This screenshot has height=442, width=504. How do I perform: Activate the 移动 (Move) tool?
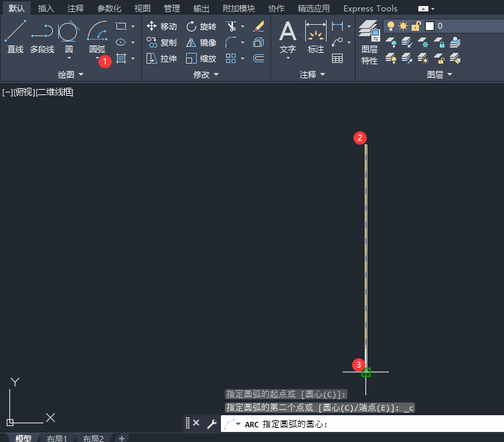coord(162,26)
